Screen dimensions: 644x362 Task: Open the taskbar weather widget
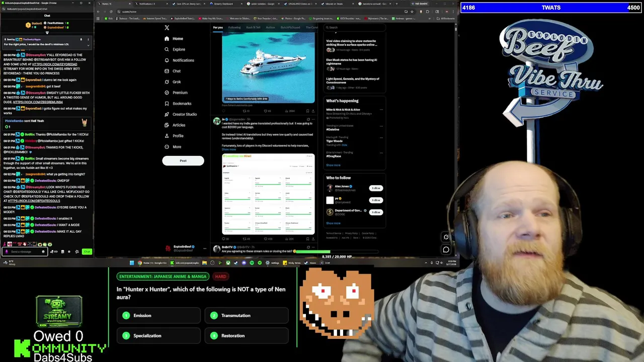(10, 263)
